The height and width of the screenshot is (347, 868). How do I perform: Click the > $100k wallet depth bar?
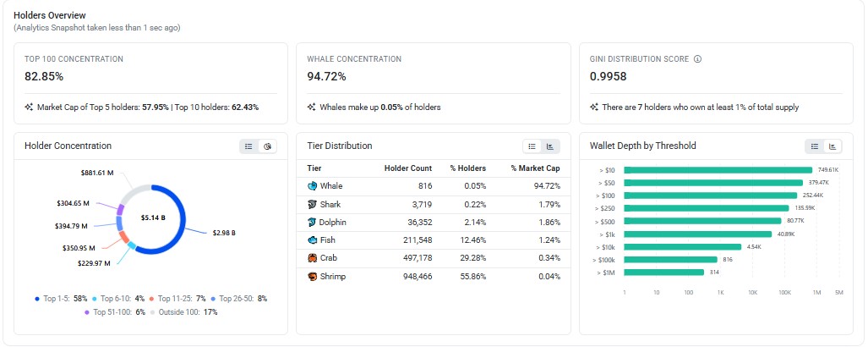point(670,260)
